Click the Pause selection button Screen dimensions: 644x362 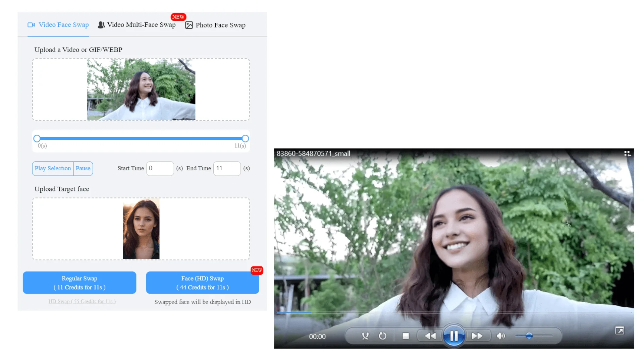[83, 168]
